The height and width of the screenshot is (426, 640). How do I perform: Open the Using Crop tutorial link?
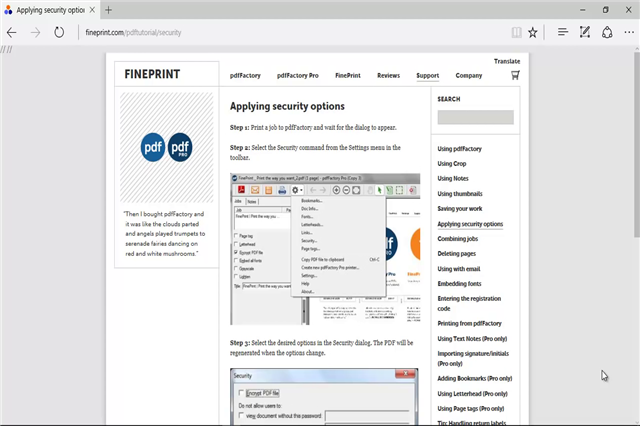click(x=452, y=164)
